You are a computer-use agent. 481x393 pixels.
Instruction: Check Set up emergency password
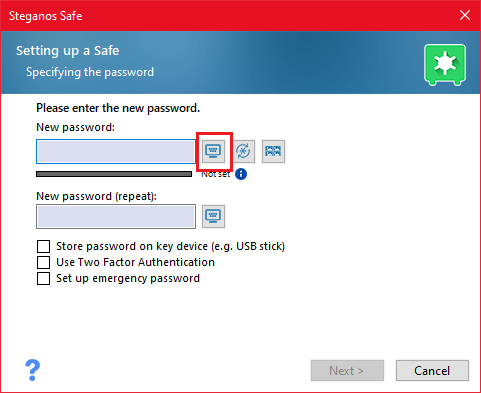tap(43, 278)
